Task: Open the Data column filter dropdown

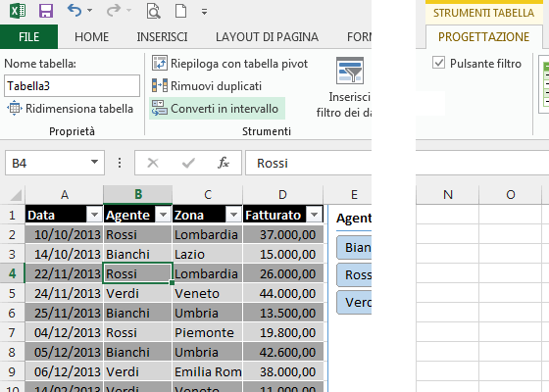Action: click(x=94, y=215)
